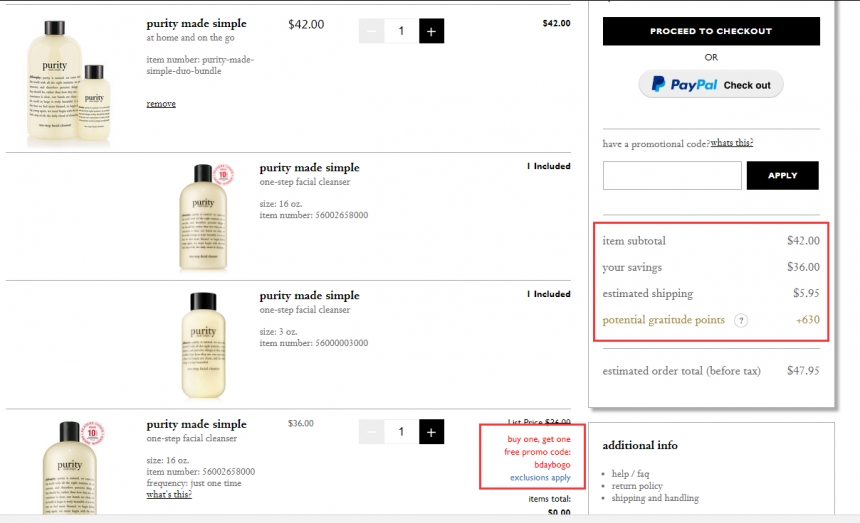Open the promotional code 'whats this?' link

point(732,143)
